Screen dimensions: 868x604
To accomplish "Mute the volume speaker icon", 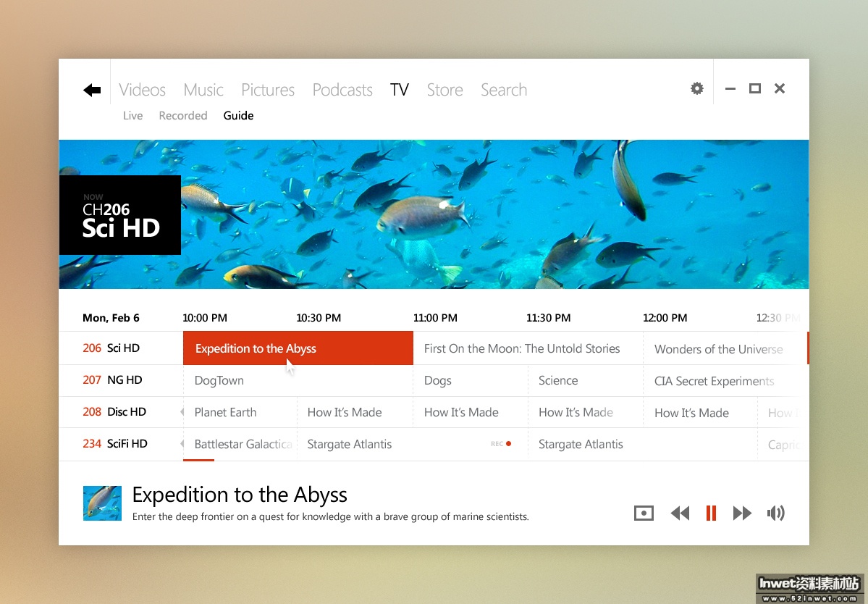I will click(x=775, y=513).
